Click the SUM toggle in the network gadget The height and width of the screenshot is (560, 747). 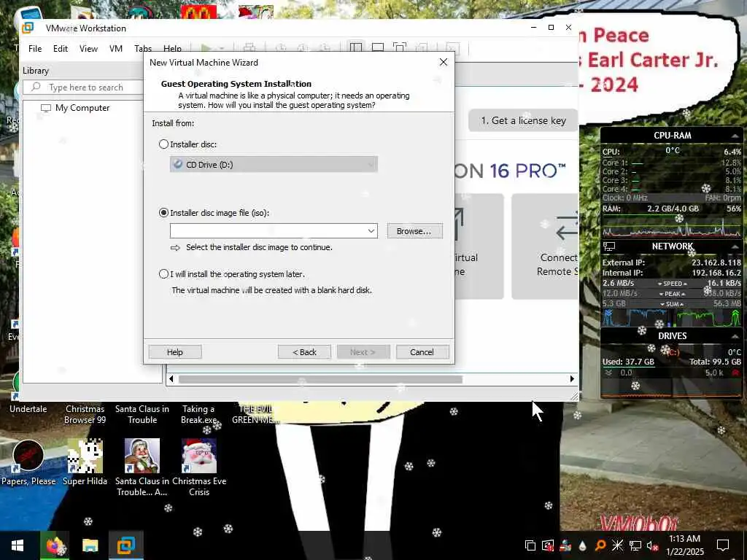(x=672, y=304)
